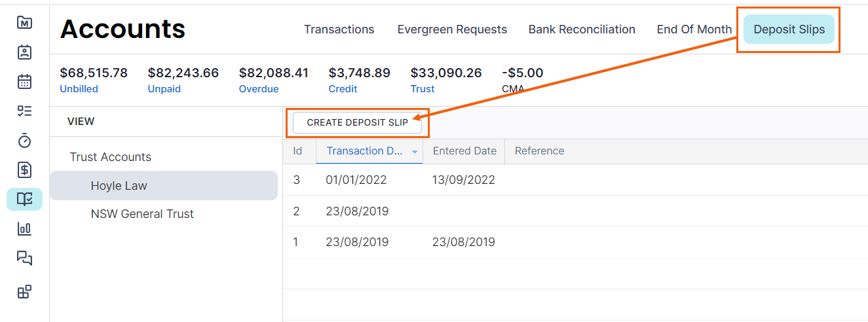Open the Tasks checklist icon in sidebar
868x322 pixels.
click(24, 111)
